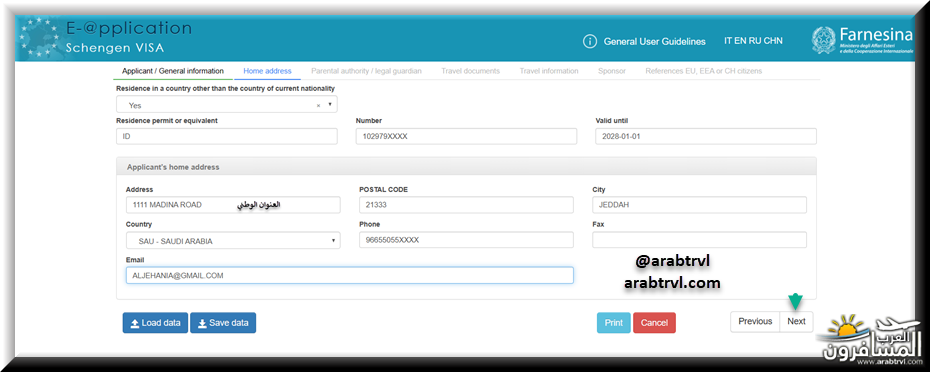Expand the residence in other country dropdown

(x=227, y=105)
